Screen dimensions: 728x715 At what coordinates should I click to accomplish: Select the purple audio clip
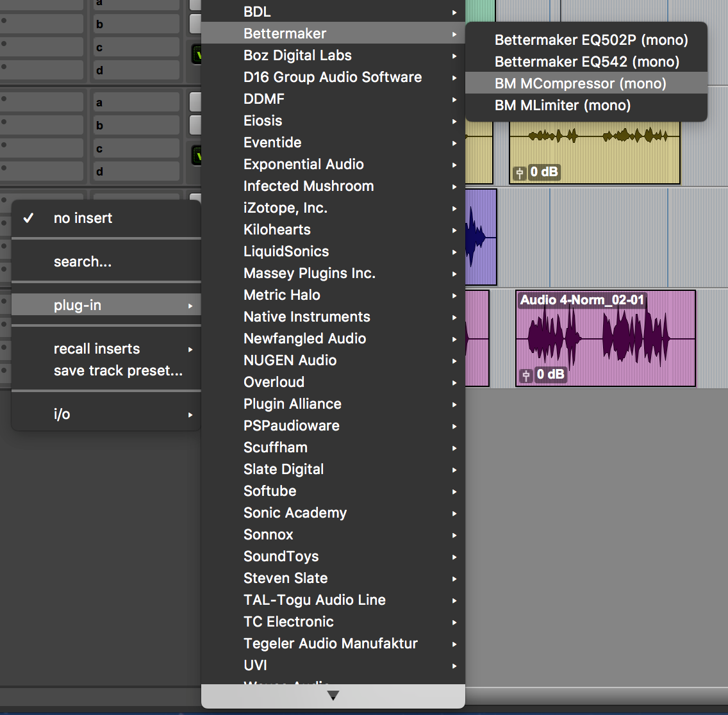point(481,237)
